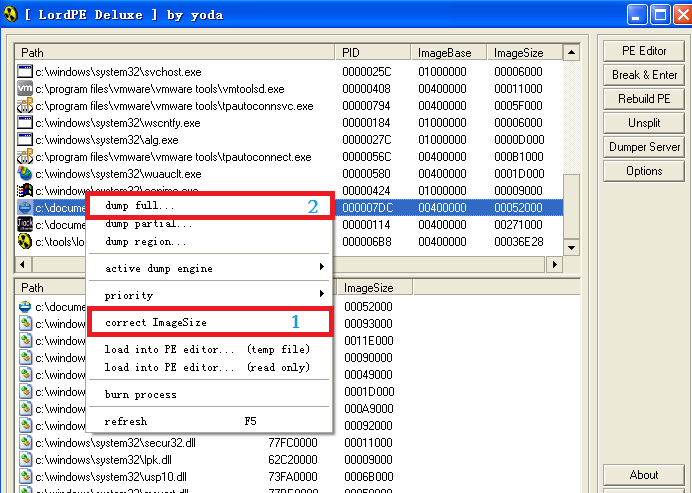This screenshot has width=692, height=493.
Task: Click the conime.exe process icon
Action: [x=25, y=190]
